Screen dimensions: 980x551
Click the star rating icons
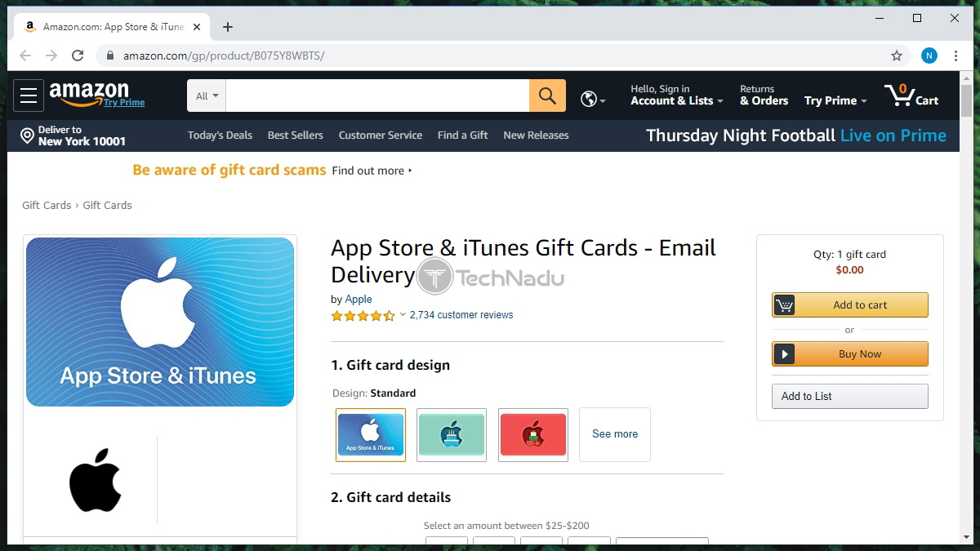pos(363,315)
